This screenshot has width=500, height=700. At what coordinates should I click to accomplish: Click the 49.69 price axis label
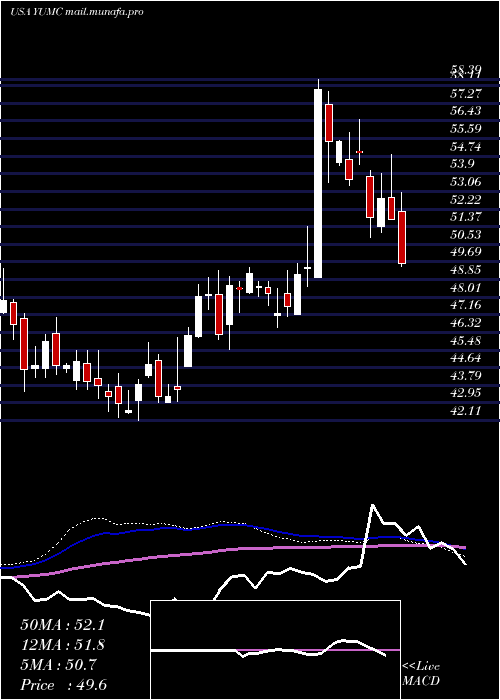(x=465, y=252)
